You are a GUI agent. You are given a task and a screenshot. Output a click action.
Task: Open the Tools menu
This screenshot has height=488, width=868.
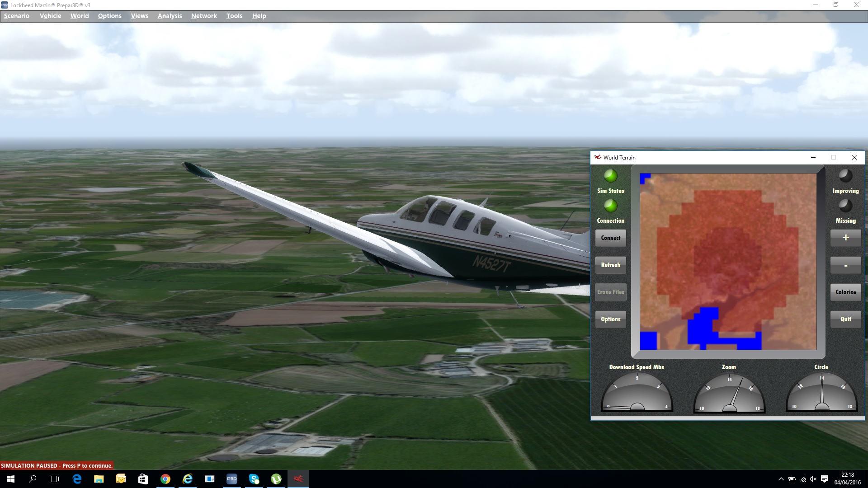click(x=234, y=16)
